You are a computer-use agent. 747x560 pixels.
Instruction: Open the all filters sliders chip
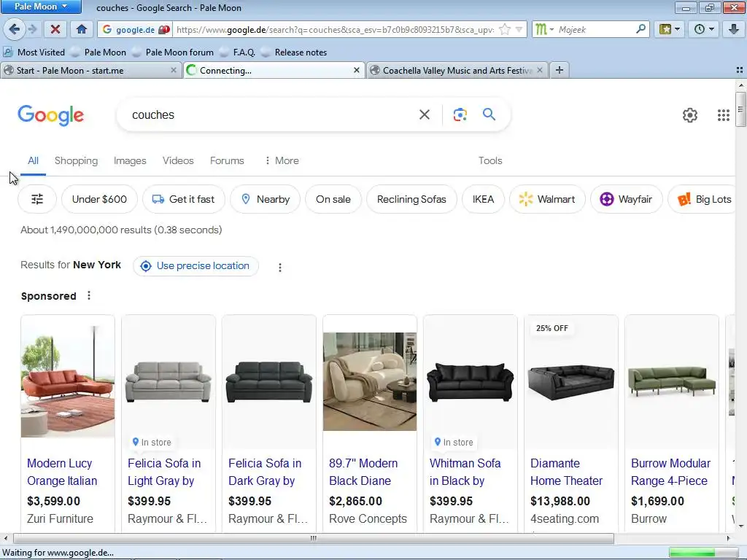(x=37, y=199)
